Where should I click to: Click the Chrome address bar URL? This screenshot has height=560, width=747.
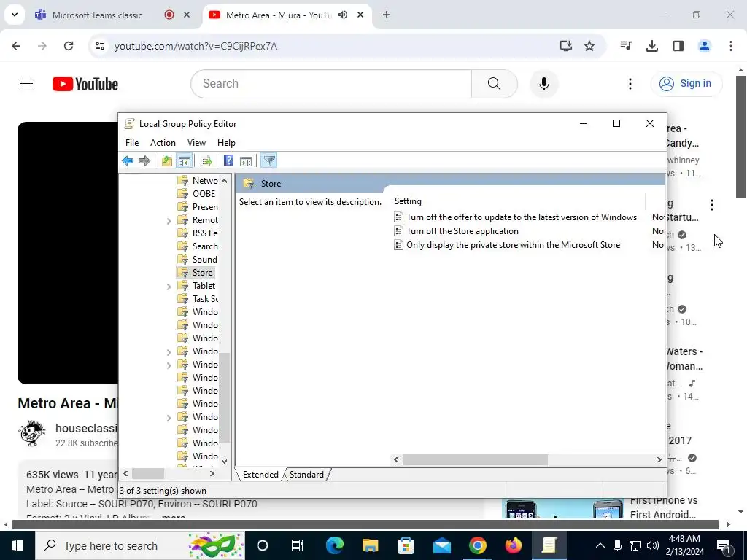[x=196, y=46]
